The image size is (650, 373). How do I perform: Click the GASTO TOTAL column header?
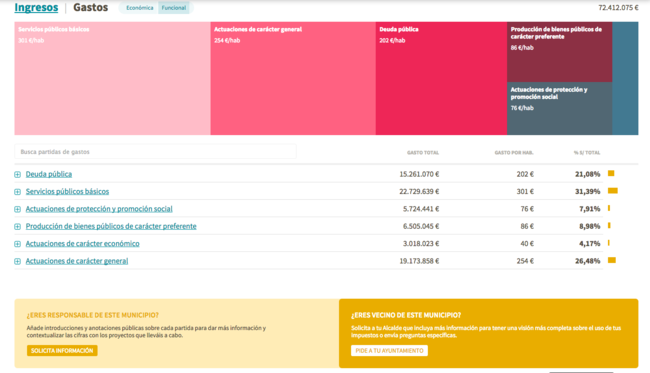click(423, 153)
